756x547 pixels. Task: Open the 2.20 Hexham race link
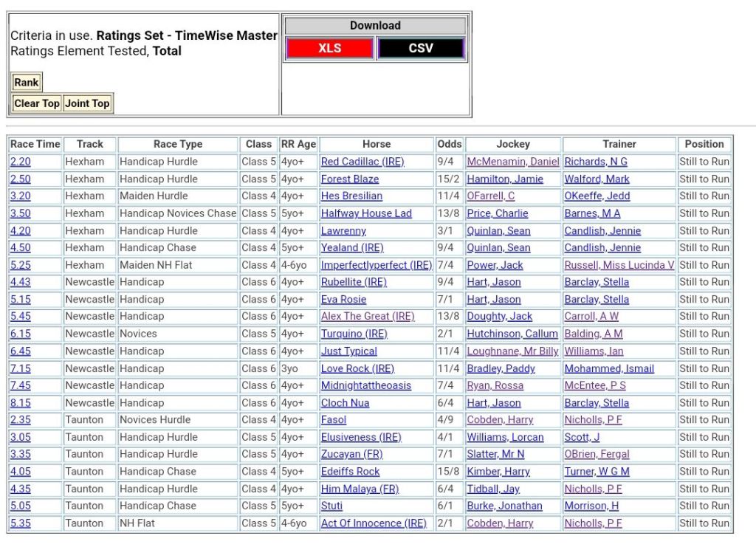coord(21,162)
